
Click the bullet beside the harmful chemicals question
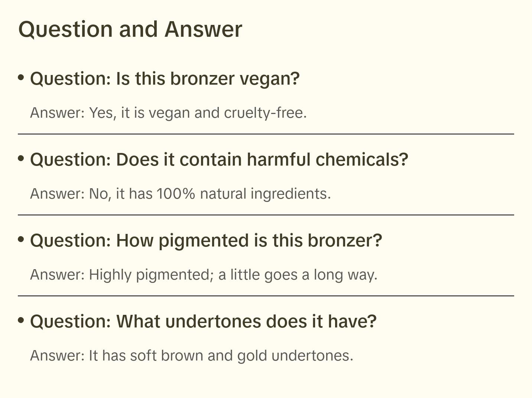coord(21,159)
